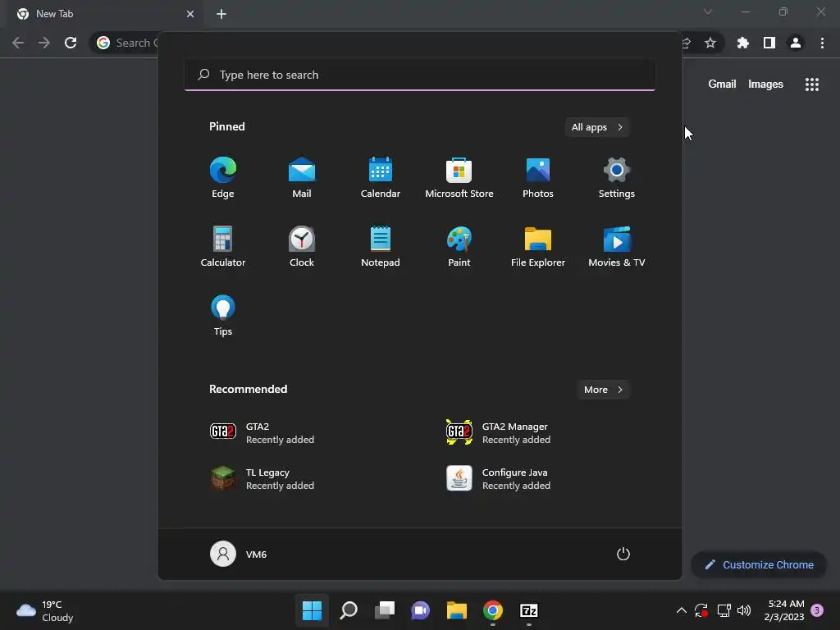Open the Chrome profile avatar
This screenshot has width=840, height=630.
click(x=796, y=43)
